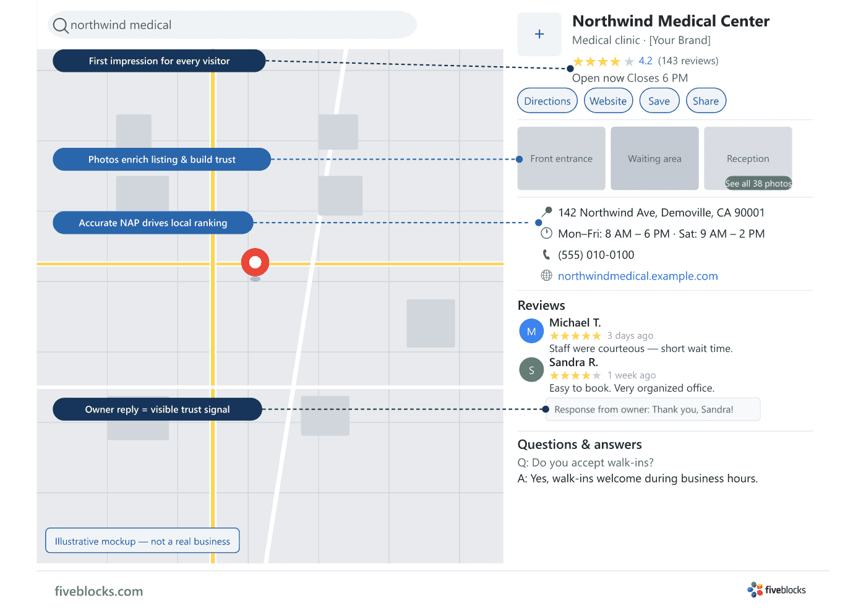
Task: Click the clock hours icon
Action: click(x=546, y=233)
